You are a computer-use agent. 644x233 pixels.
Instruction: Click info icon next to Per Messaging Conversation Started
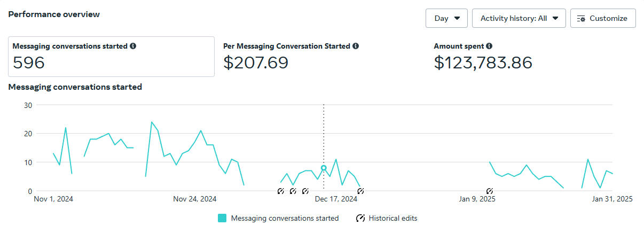[x=356, y=46]
